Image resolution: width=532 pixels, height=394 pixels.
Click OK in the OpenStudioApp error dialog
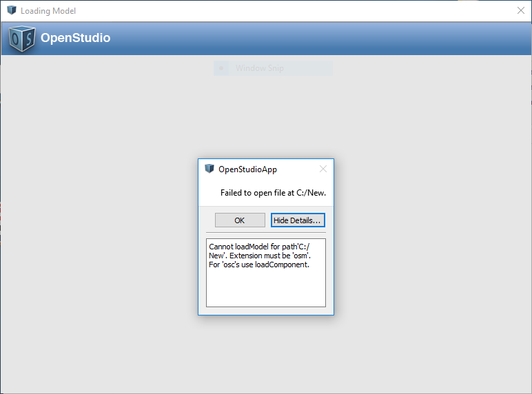click(x=240, y=220)
